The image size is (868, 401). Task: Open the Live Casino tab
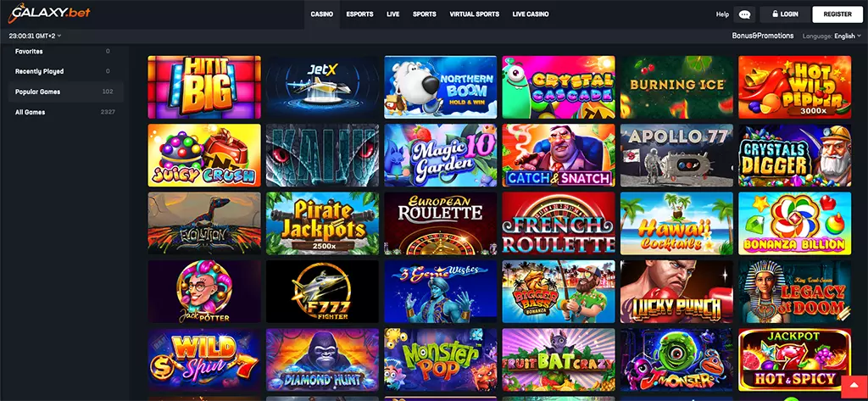(x=531, y=14)
